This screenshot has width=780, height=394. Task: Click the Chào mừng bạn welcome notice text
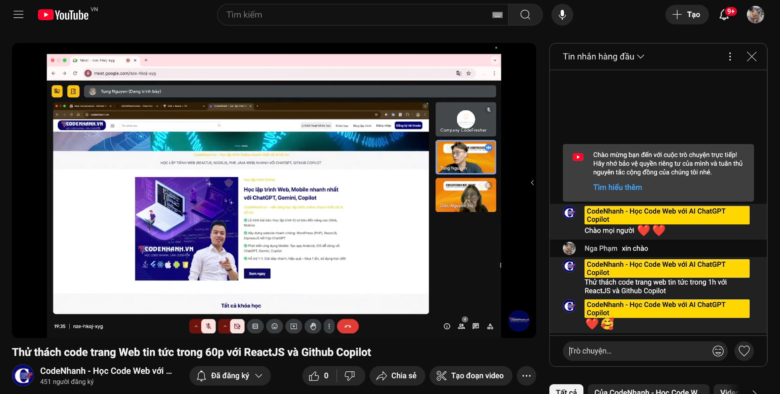668,164
